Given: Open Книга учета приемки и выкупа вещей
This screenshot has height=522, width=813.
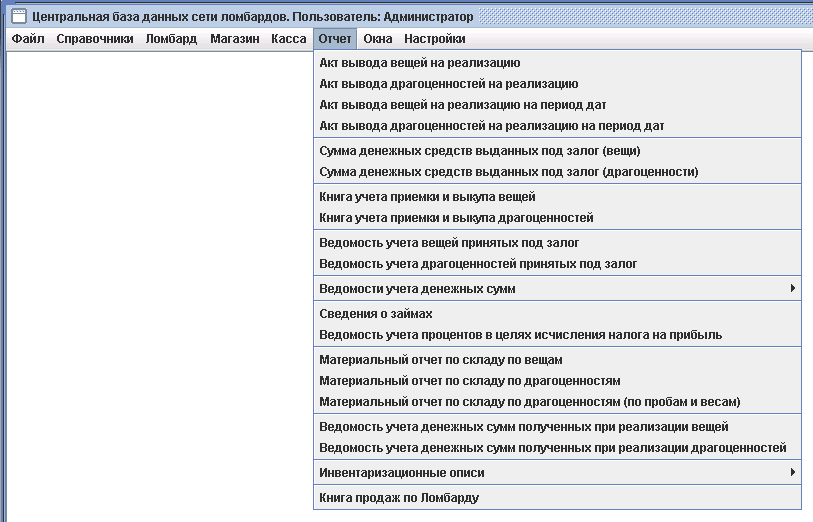Looking at the screenshot, I should [x=557, y=197].
